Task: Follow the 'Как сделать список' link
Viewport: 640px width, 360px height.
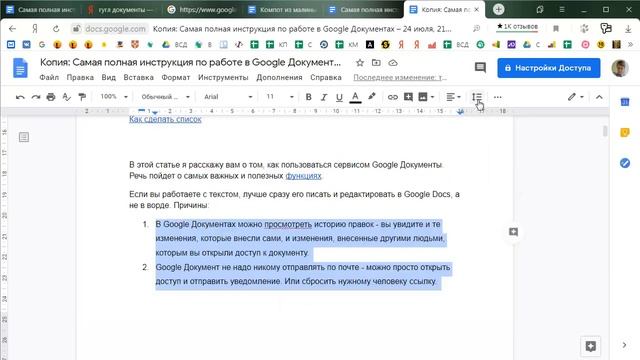Action: click(x=165, y=119)
